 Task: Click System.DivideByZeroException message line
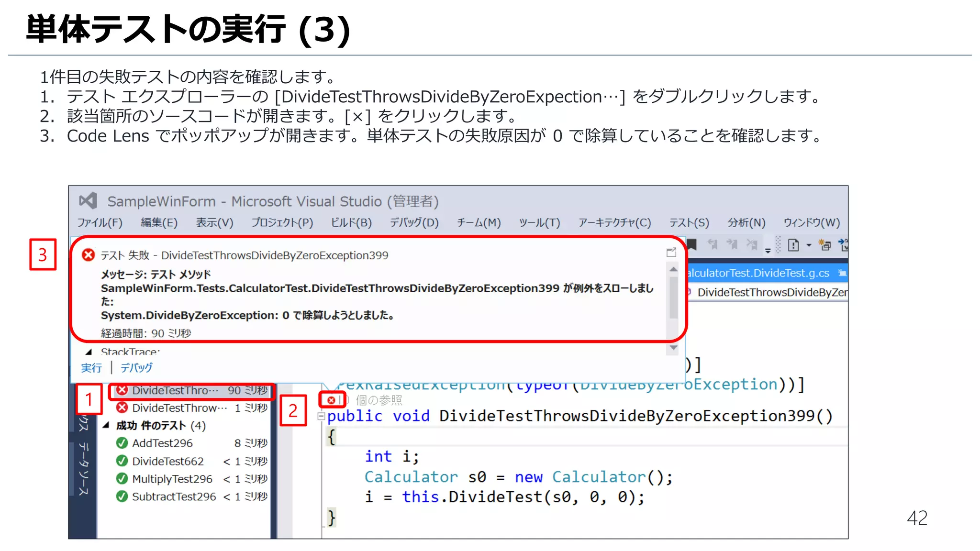click(247, 315)
